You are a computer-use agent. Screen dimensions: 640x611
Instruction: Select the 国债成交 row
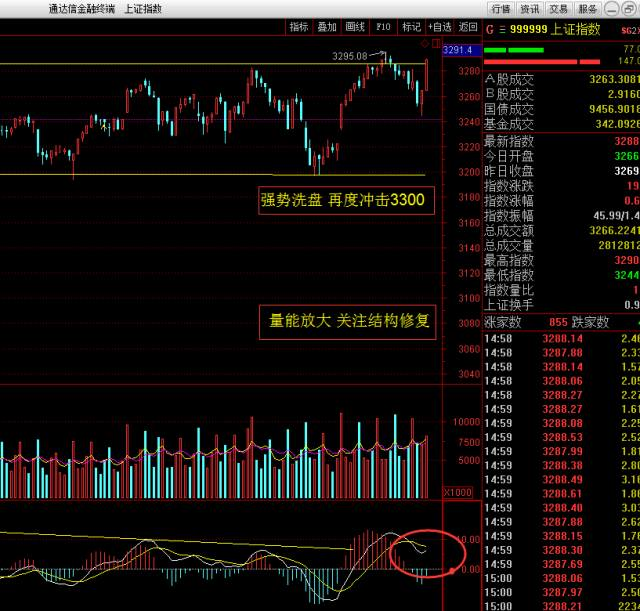(562, 109)
